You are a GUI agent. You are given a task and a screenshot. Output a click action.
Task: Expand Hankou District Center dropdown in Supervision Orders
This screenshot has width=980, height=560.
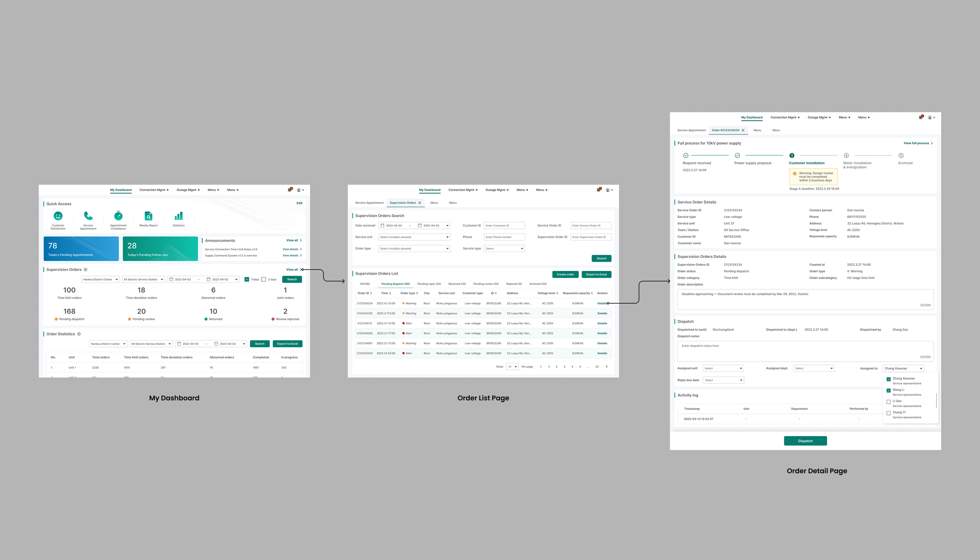coord(100,279)
